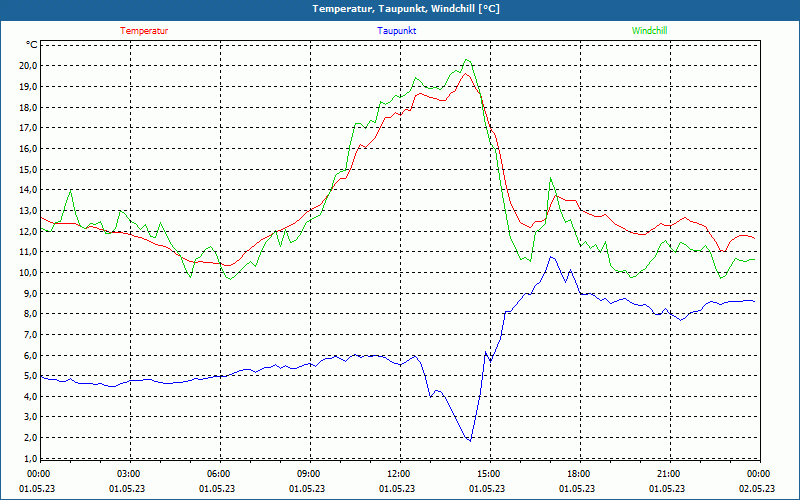Click the 6,0 y-axis value
800x500 pixels.
coord(30,355)
